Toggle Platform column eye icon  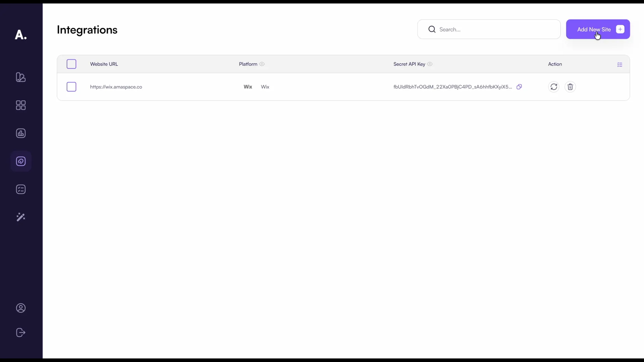point(262,64)
